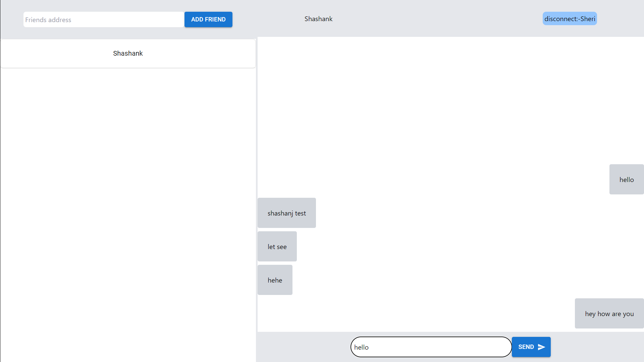Select the 'let see' message bubble

[x=277, y=247]
